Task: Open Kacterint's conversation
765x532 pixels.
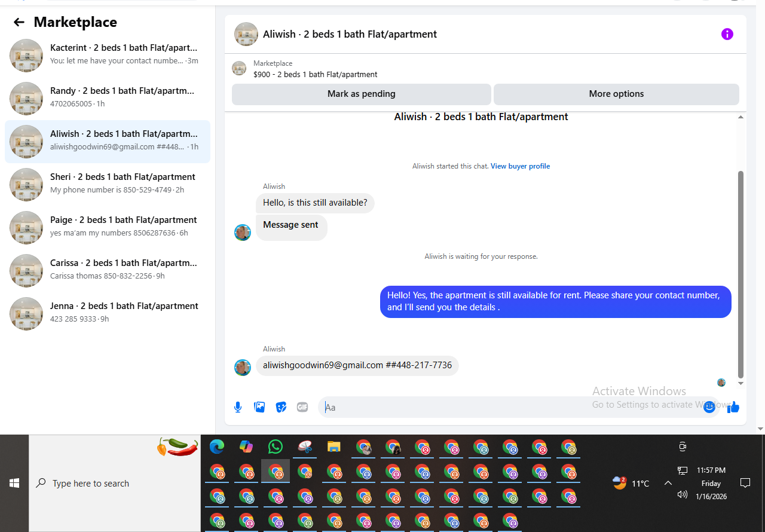Action: [108, 56]
